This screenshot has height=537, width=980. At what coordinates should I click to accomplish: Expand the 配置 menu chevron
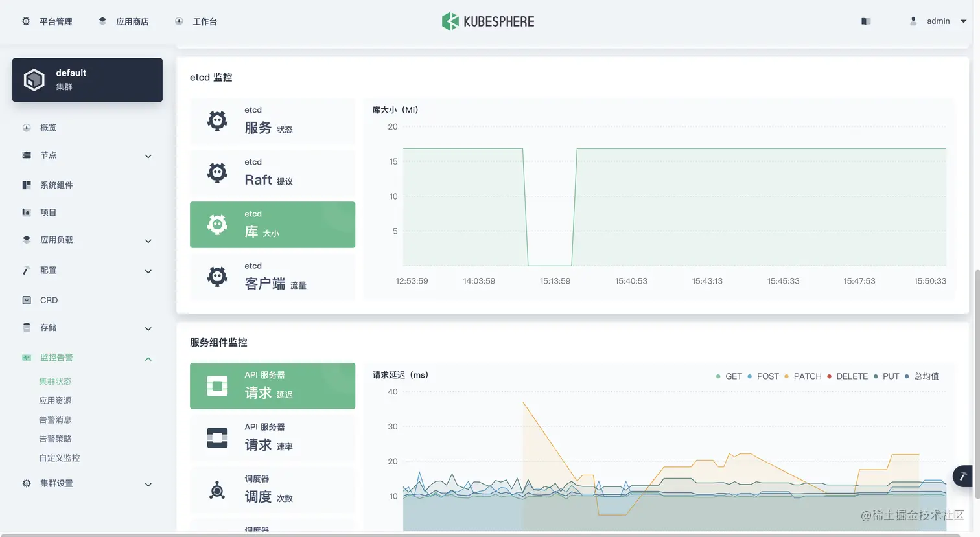[148, 271]
